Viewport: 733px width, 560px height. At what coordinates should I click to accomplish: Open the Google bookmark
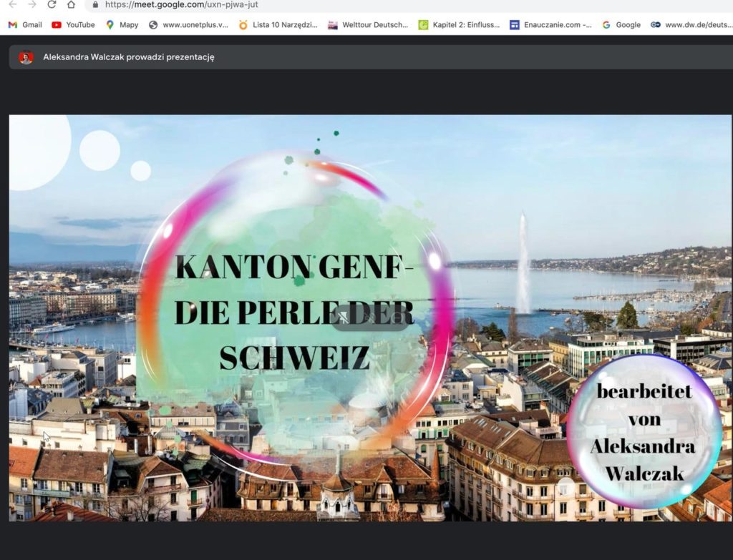[x=621, y=24]
